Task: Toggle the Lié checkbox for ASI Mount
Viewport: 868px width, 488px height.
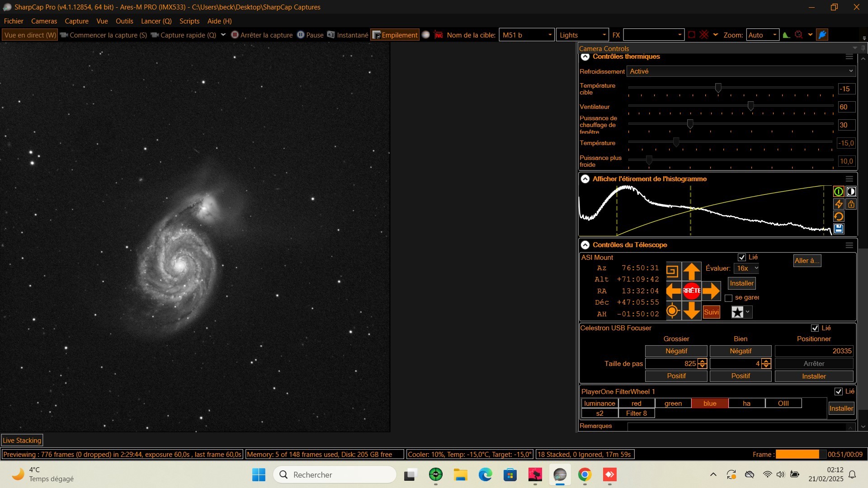Action: (x=742, y=258)
